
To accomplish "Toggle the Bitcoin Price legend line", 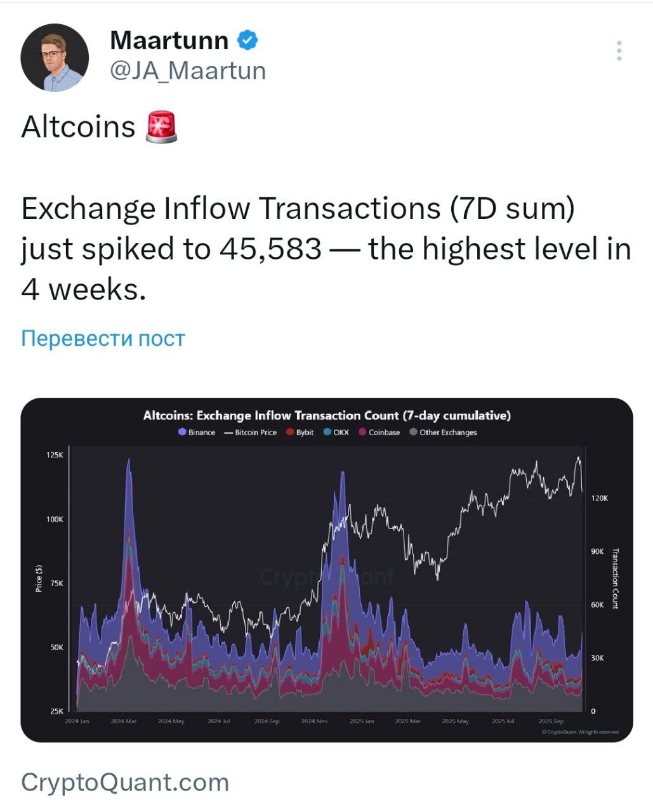I will pyautogui.click(x=251, y=432).
